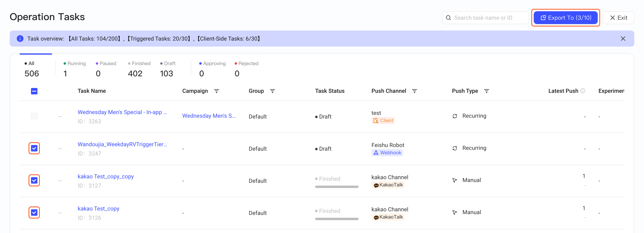Image resolution: width=644 pixels, height=233 pixels.
Task: Open the Wednesday Men's S... campaign link
Action: coord(209,116)
